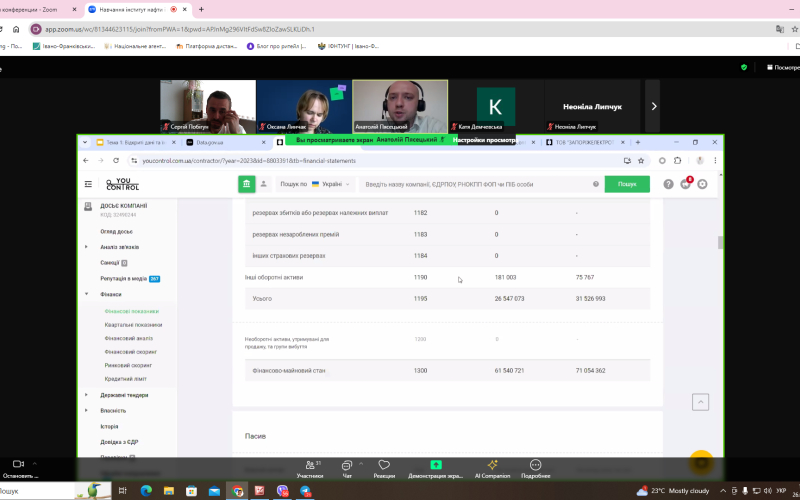Open Microsoft Edge from taskbar
800x500 pixels.
pyautogui.click(x=146, y=491)
